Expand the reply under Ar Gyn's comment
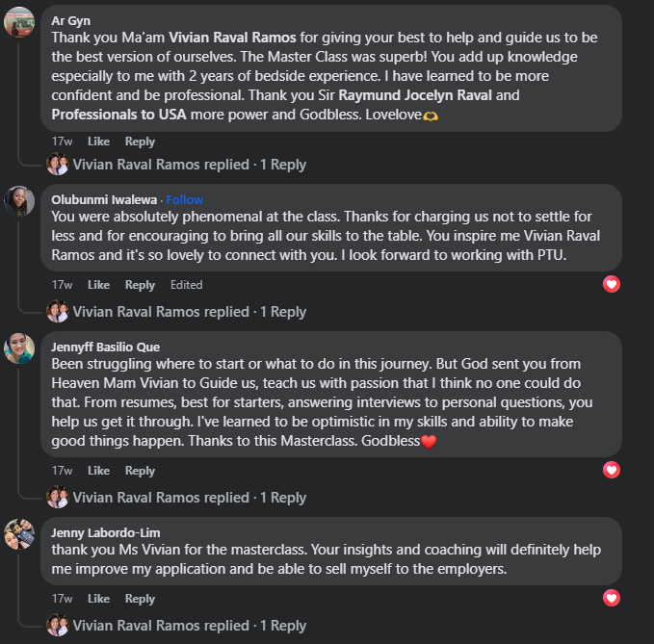654x644 pixels. (190, 165)
